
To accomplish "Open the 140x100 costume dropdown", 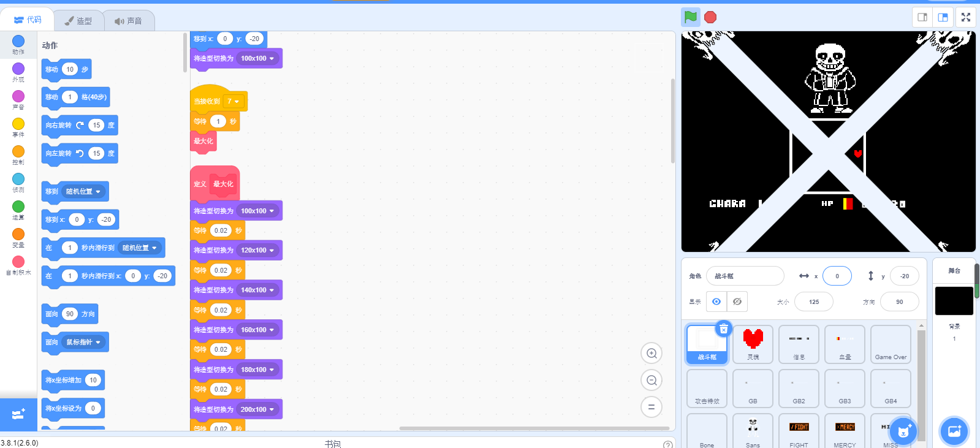I will [257, 290].
